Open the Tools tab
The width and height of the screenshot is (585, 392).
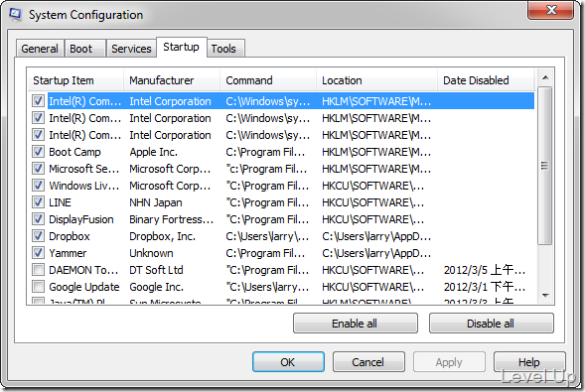225,49
